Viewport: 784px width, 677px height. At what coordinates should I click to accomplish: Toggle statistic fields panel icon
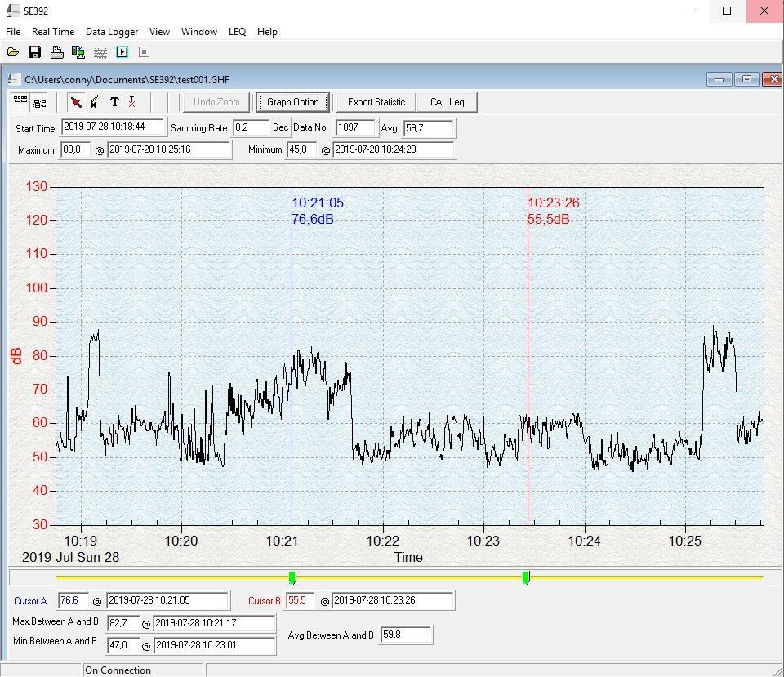point(20,102)
